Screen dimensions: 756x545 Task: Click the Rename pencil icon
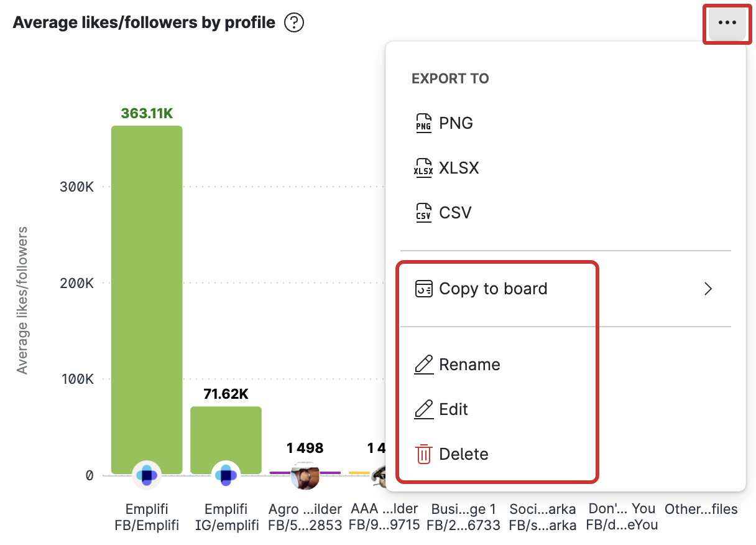pyautogui.click(x=423, y=365)
